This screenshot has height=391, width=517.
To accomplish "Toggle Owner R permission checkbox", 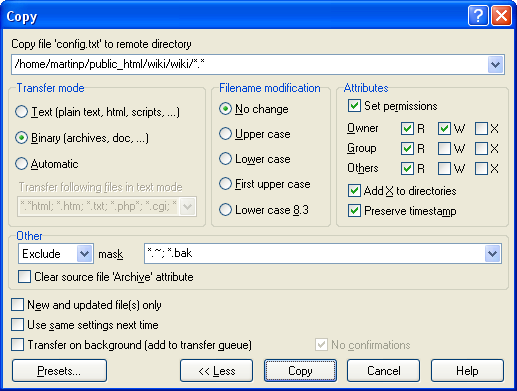I will (407, 129).
